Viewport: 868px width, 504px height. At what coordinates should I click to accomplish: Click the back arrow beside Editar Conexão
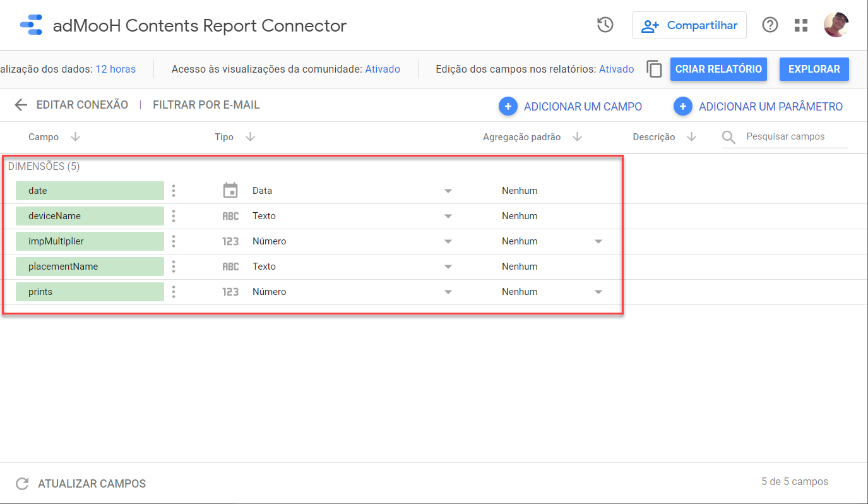(21, 105)
